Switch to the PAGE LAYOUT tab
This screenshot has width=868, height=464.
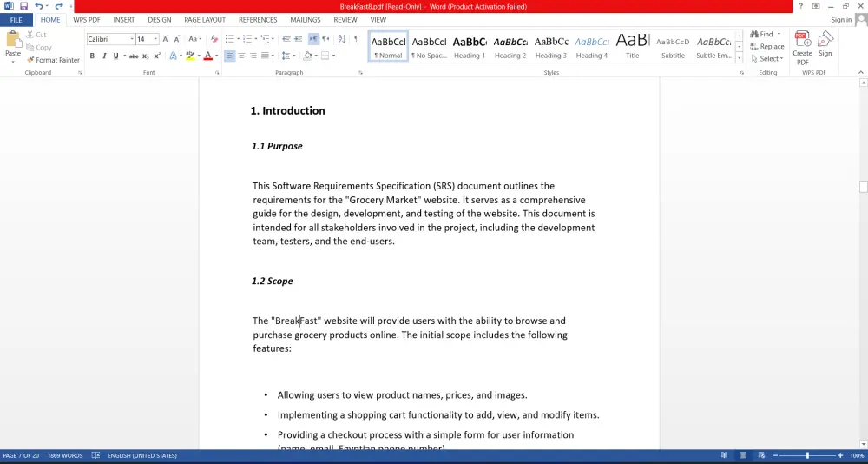[205, 20]
